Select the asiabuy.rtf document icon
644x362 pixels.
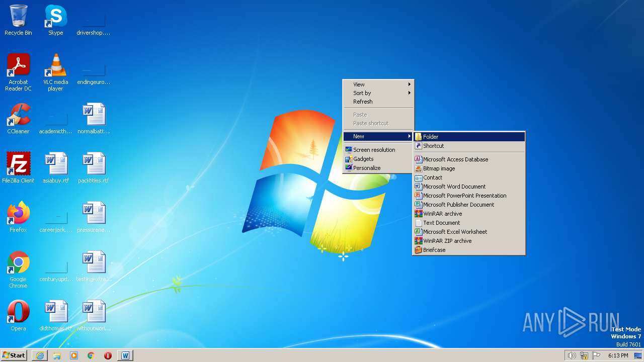(55, 168)
